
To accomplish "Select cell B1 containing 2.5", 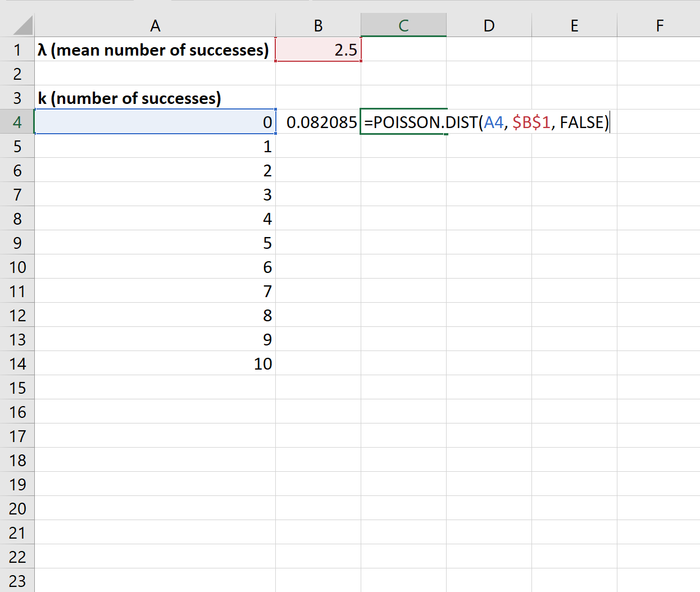I will [318, 49].
